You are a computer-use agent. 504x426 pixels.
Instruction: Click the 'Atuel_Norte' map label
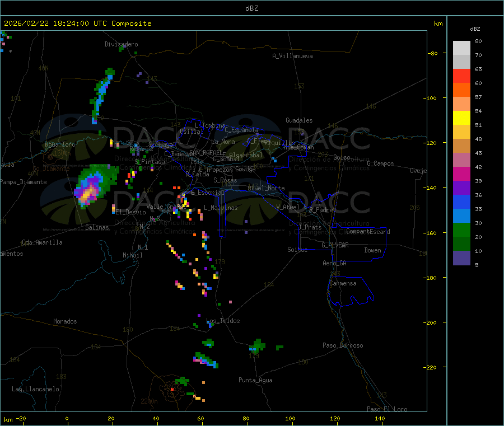266,188
